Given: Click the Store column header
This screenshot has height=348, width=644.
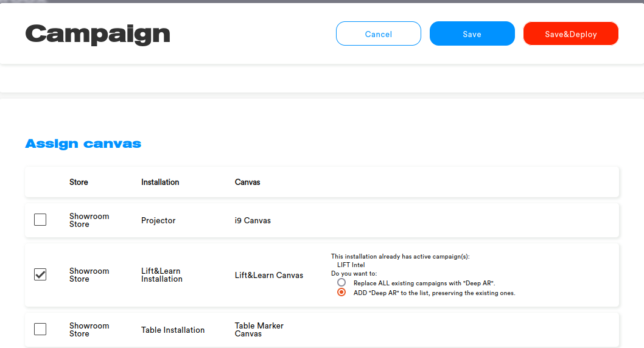Looking at the screenshot, I should pos(79,182).
